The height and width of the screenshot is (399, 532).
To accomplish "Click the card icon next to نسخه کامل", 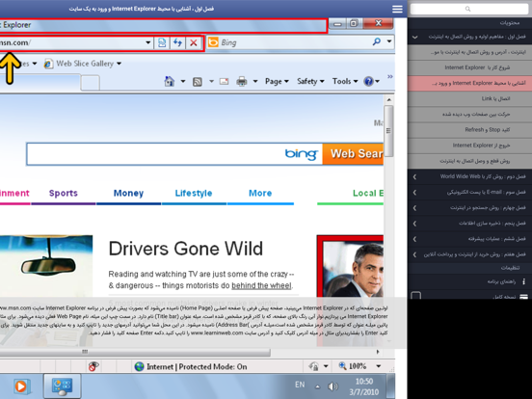I will [x=524, y=297].
